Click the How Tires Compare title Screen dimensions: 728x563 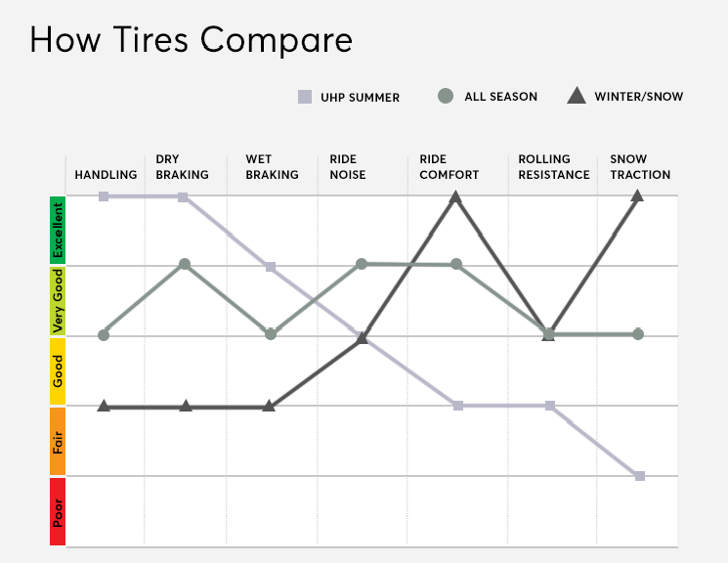click(x=191, y=40)
